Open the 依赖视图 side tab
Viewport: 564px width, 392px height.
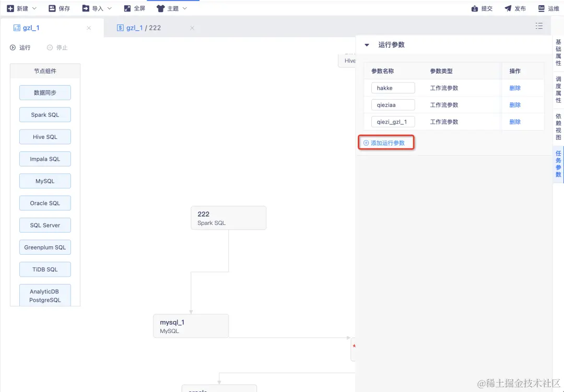[558, 127]
